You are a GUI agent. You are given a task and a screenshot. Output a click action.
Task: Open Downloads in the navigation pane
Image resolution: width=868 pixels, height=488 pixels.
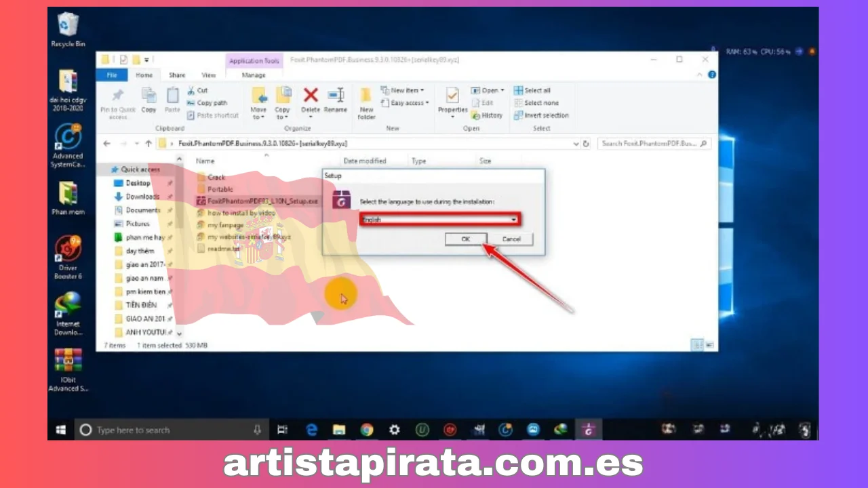[x=137, y=197]
